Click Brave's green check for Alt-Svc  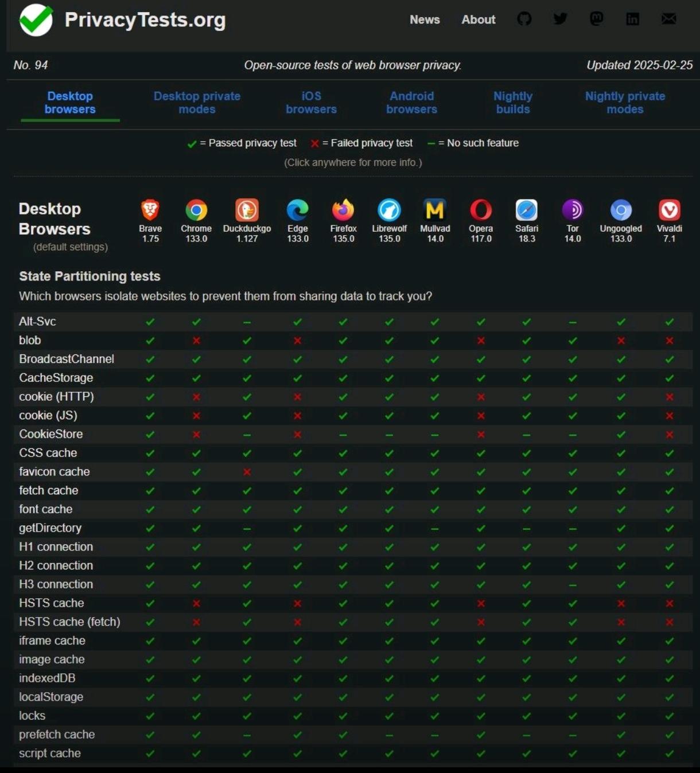150,322
